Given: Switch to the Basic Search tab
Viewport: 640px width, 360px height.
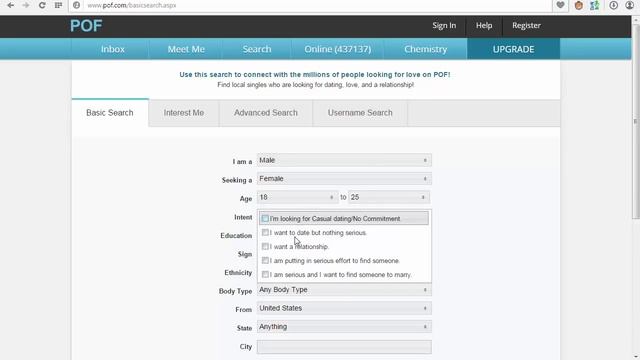Looking at the screenshot, I should point(110,113).
